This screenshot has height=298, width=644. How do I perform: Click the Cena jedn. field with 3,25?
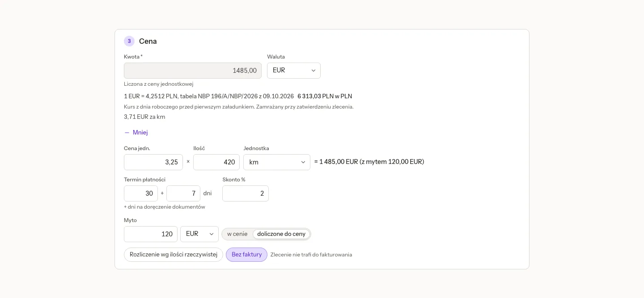coord(153,162)
